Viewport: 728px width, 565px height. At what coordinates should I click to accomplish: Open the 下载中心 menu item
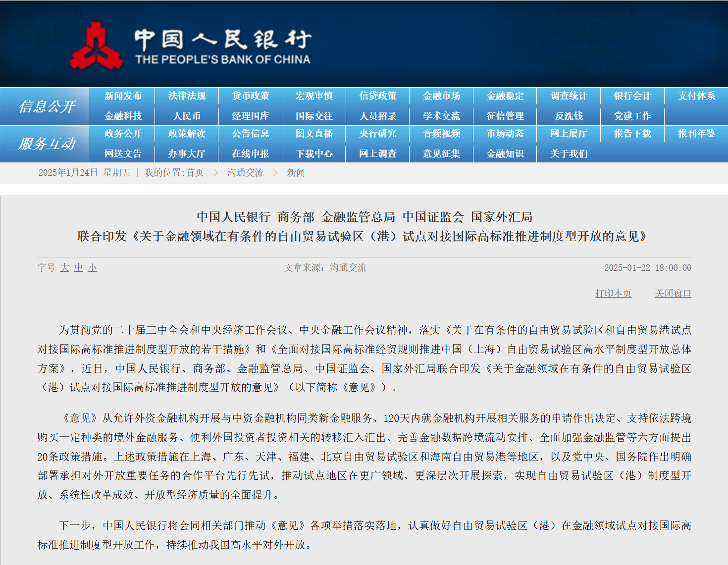point(313,154)
